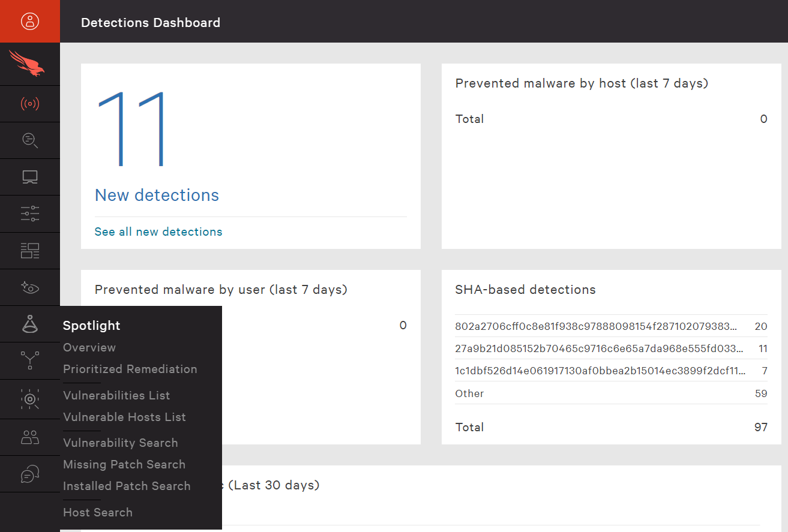The image size is (788, 532).
Task: Select the Spotlight lamp icon
Action: (30, 324)
